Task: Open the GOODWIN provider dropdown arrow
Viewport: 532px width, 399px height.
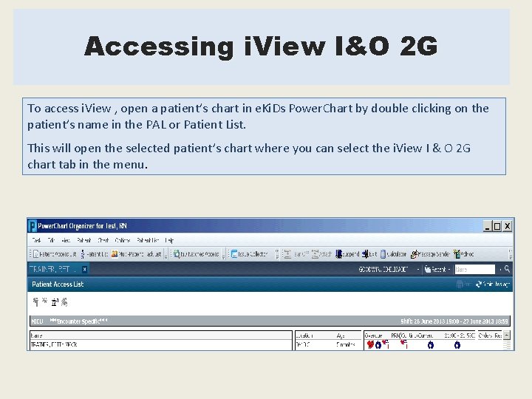Action: pyautogui.click(x=418, y=270)
